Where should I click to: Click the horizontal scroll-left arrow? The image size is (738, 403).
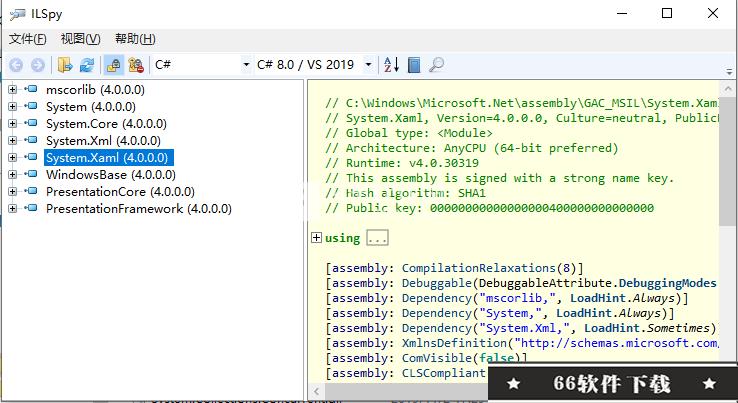click(316, 391)
